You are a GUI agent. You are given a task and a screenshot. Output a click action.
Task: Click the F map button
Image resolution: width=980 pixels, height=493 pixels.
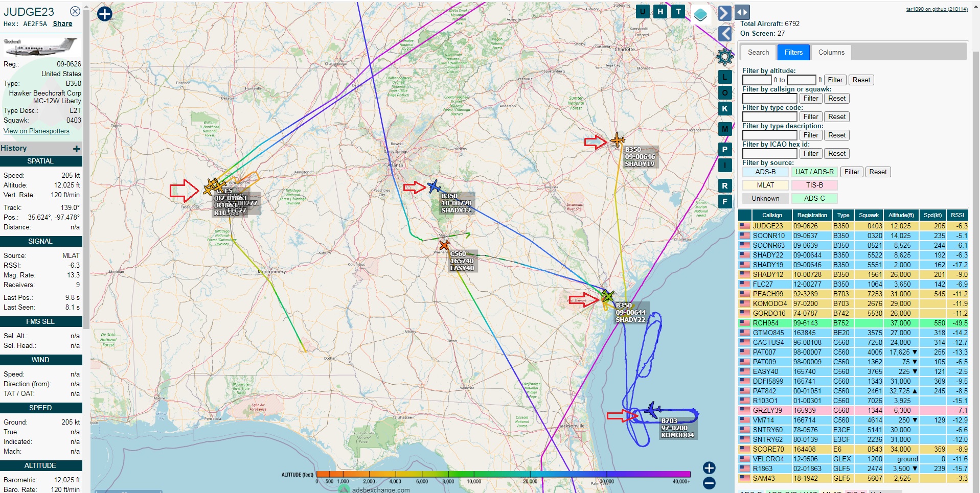point(724,201)
